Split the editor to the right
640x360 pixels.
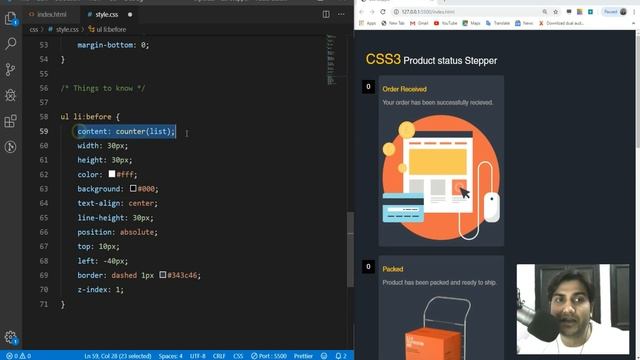click(326, 14)
